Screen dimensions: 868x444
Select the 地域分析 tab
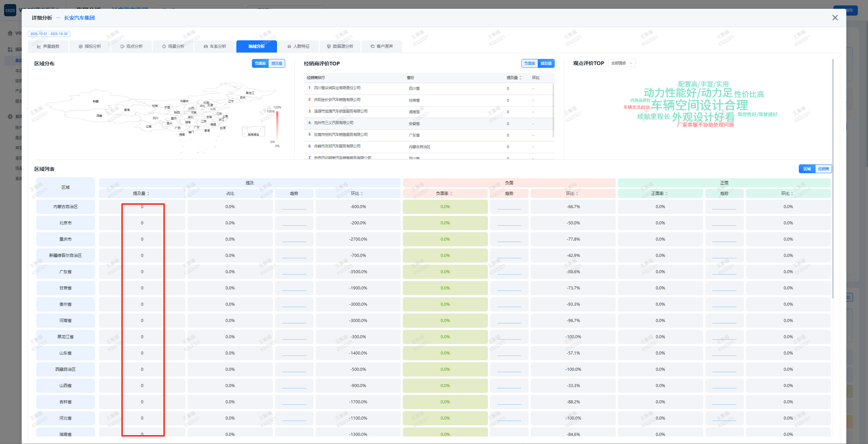(x=256, y=46)
